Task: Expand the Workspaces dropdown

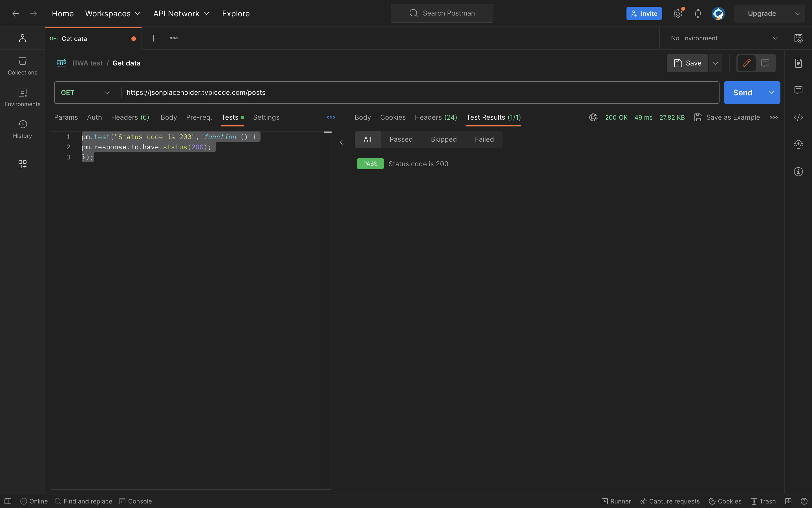Action: pyautogui.click(x=113, y=14)
